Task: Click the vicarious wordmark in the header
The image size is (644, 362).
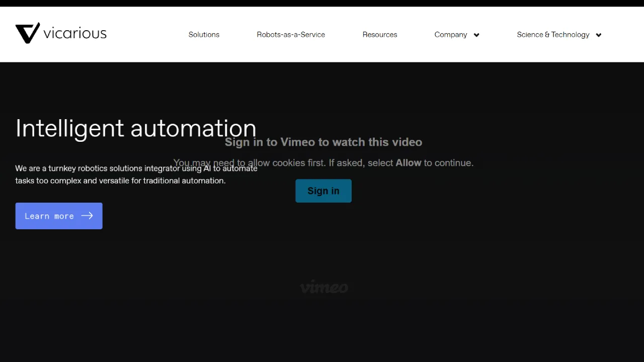Action: [74, 33]
